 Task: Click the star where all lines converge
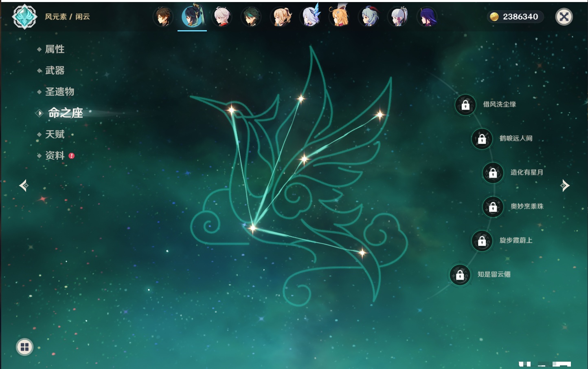pos(252,228)
